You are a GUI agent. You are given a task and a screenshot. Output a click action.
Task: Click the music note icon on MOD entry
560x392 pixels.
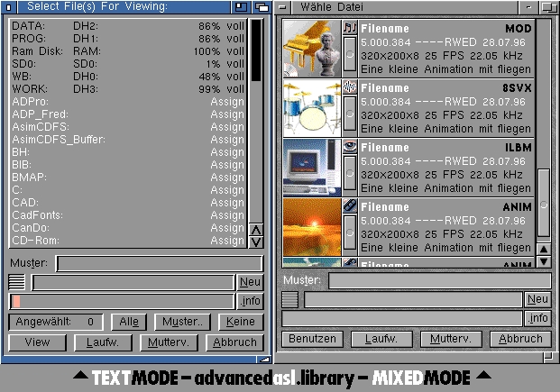click(x=350, y=29)
